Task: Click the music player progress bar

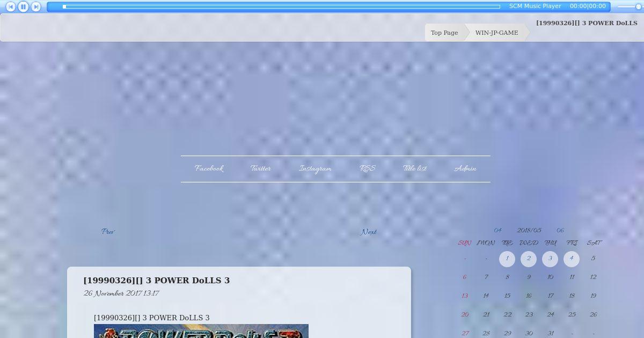Action: coord(281,6)
